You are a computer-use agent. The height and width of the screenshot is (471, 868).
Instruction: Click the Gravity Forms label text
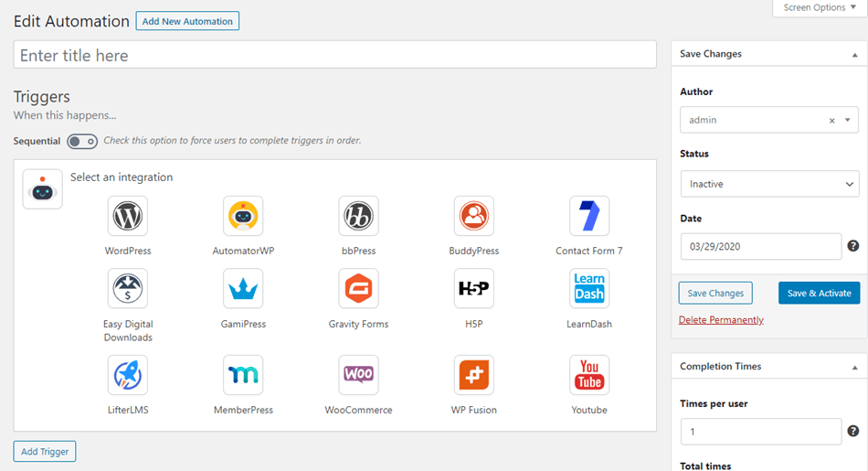click(x=359, y=324)
